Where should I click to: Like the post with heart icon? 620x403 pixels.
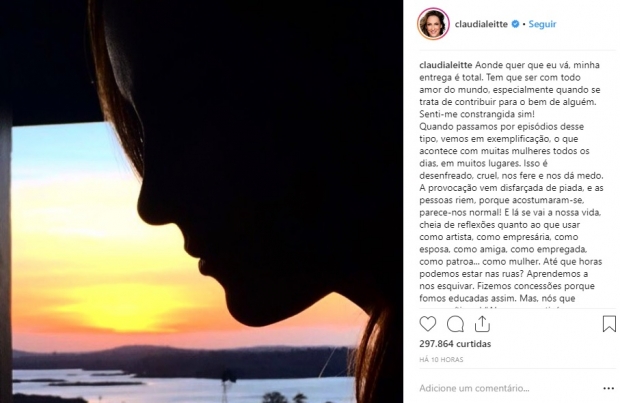coord(427,324)
